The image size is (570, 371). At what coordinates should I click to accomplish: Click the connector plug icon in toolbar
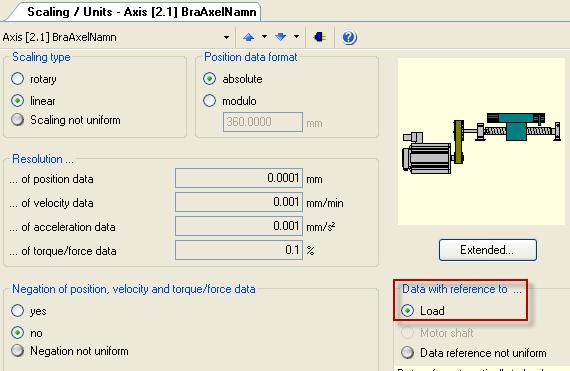click(320, 37)
